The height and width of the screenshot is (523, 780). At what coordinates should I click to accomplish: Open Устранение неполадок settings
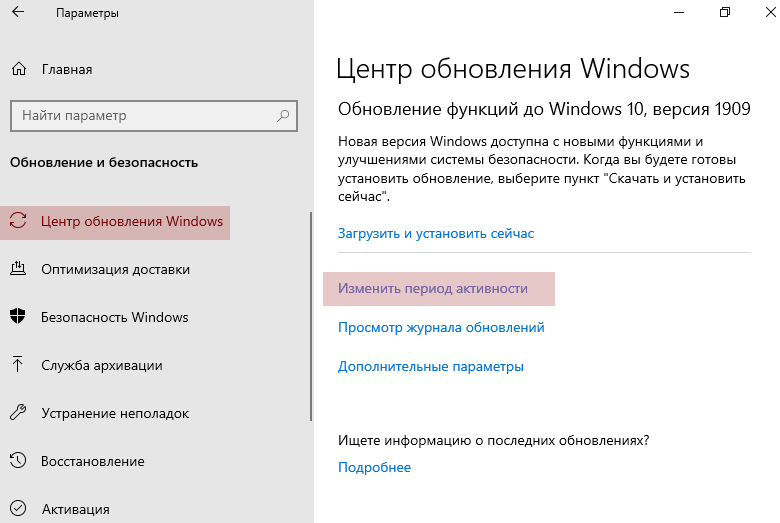point(115,413)
